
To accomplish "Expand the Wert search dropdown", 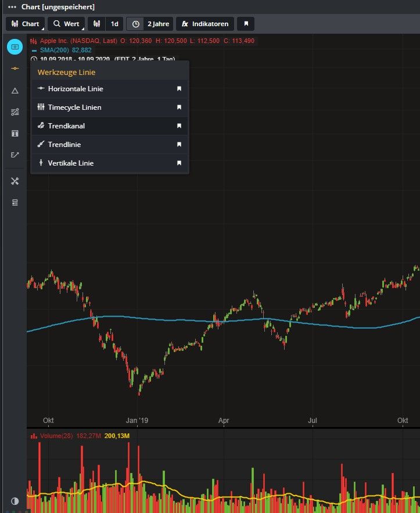I will point(66,24).
